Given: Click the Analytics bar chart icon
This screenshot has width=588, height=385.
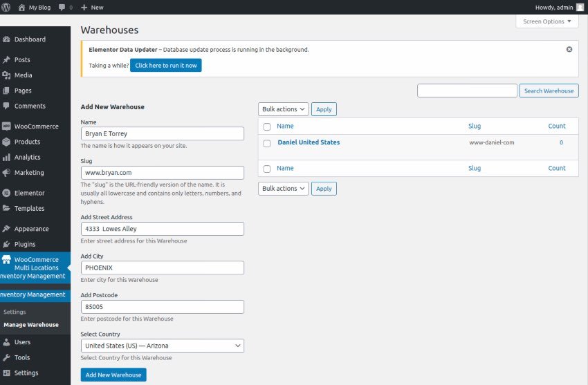Looking at the screenshot, I should tap(6, 158).
